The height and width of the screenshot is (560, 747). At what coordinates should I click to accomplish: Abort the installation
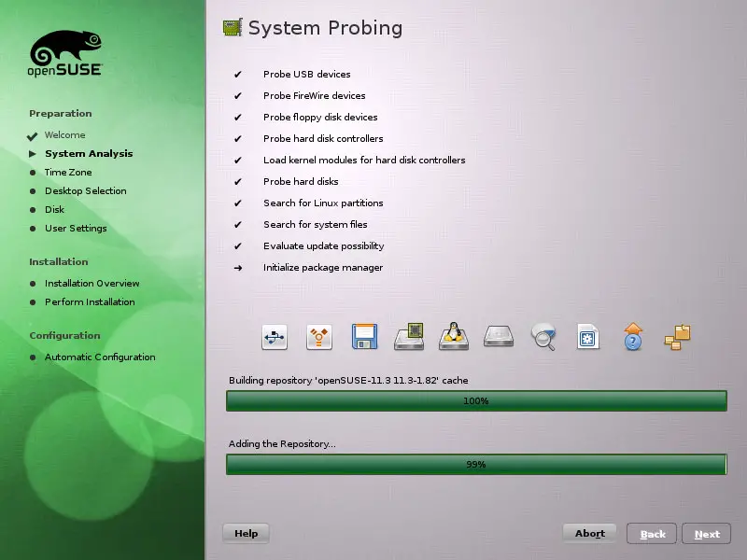tap(590, 533)
